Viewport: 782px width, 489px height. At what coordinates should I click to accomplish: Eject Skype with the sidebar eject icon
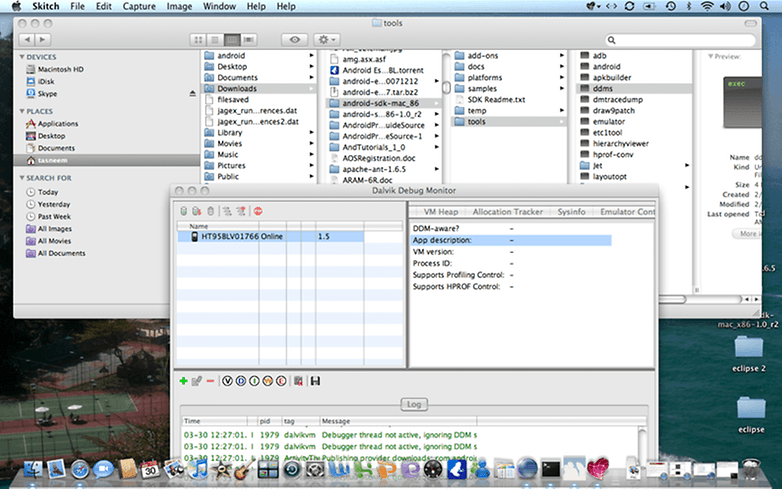tap(193, 94)
